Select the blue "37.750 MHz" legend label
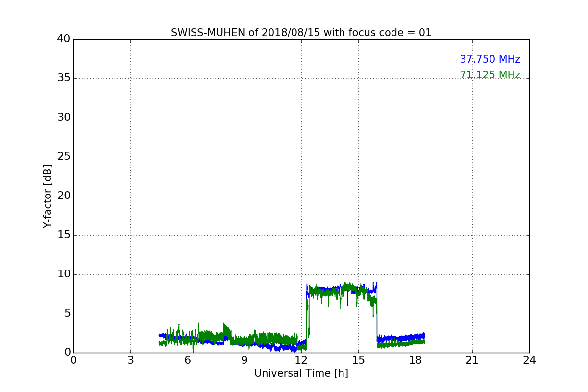The image size is (588, 392). [490, 59]
